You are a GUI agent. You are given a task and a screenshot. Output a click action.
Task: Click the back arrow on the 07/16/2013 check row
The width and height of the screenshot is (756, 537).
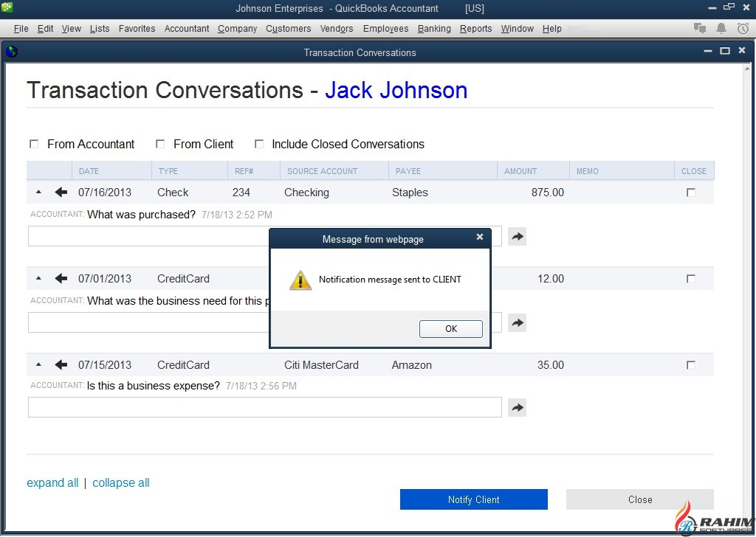tap(61, 193)
